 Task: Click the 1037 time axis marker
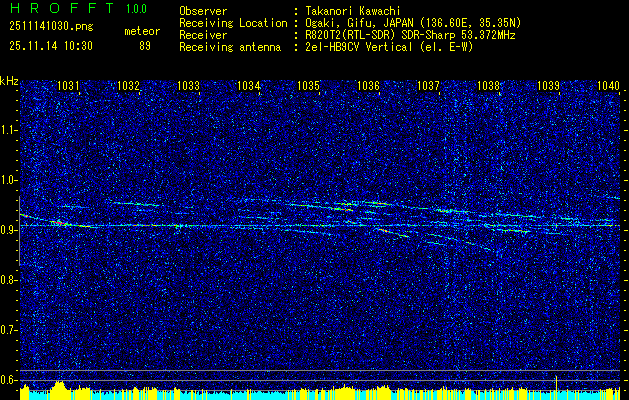428,85
